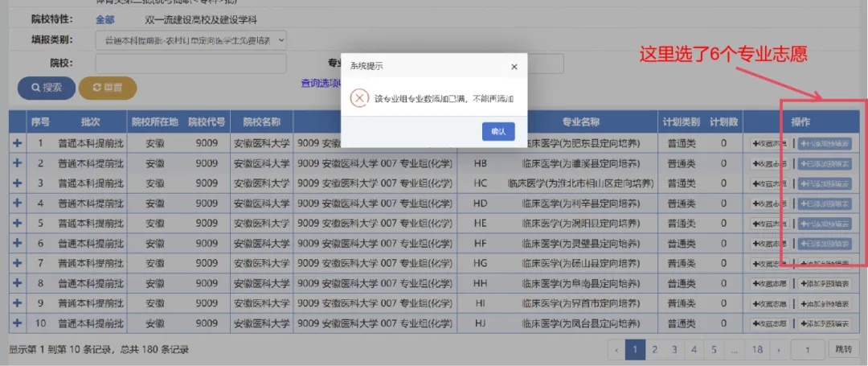Click 收藏志愿 for 界首市 row

coord(769,303)
